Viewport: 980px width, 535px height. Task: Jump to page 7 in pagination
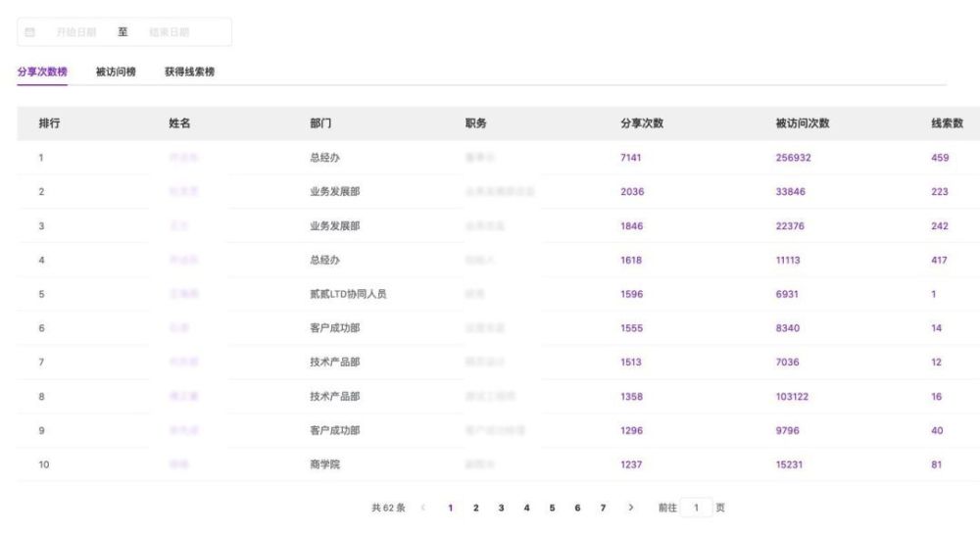[603, 508]
